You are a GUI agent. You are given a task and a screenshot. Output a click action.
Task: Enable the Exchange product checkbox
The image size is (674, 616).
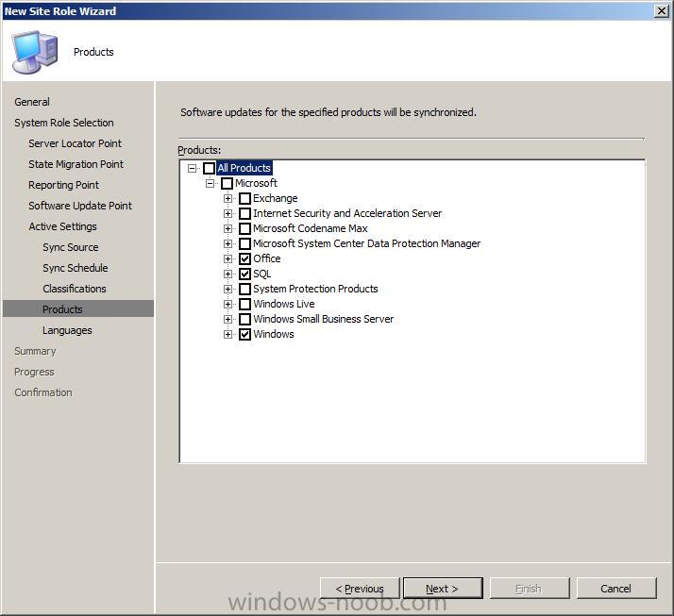point(245,198)
